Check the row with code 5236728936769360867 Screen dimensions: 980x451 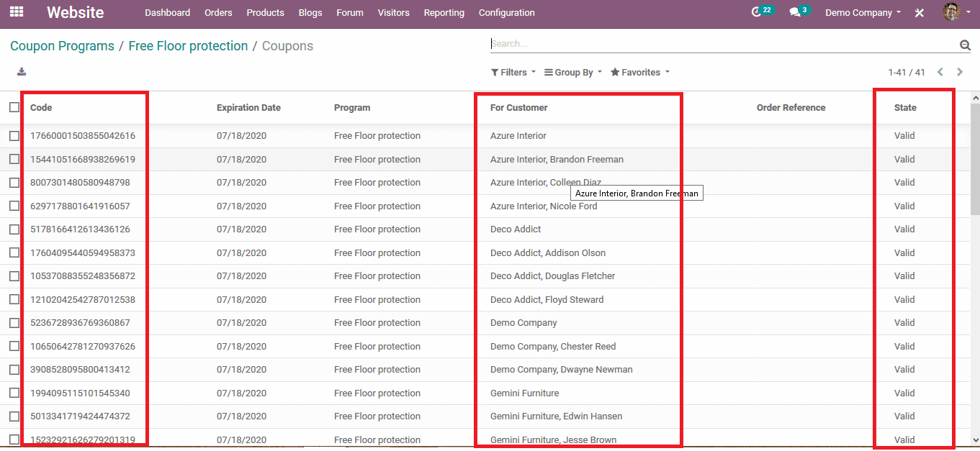point(14,322)
